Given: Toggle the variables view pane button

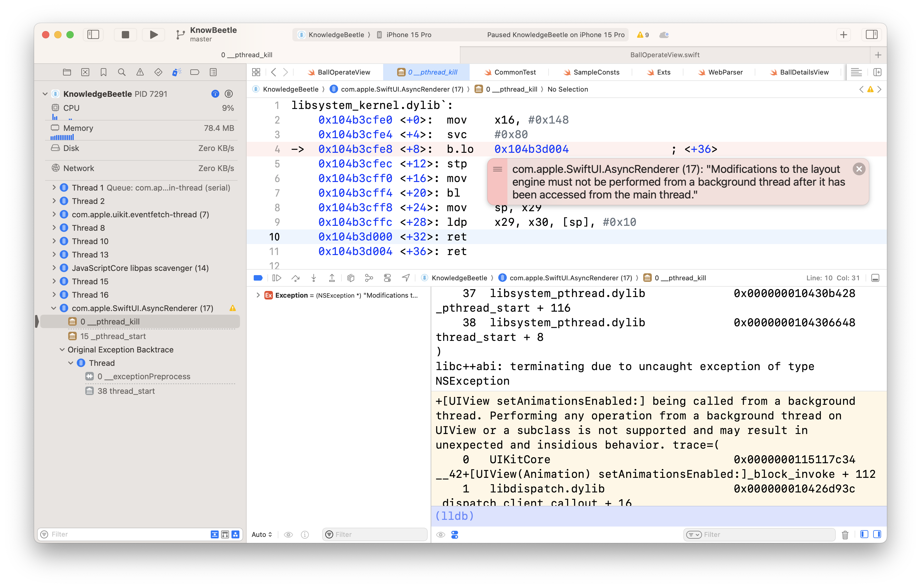Looking at the screenshot, I should (864, 534).
